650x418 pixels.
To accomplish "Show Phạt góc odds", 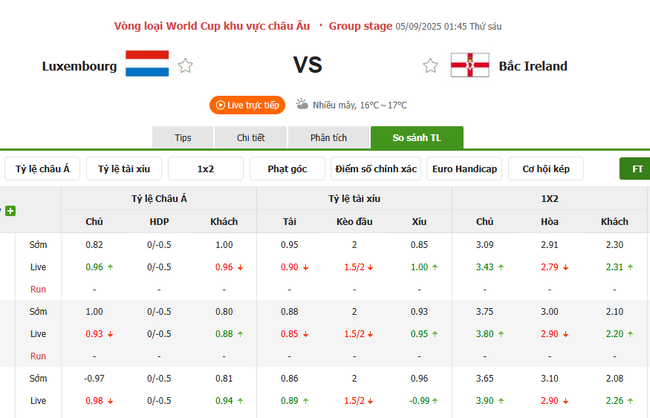I will [288, 169].
